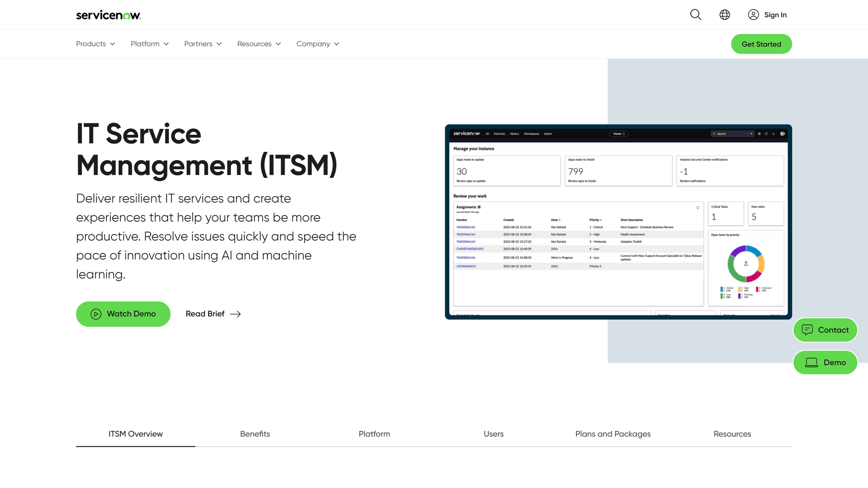Select the Plans and Packages tab
Image resolution: width=868 pixels, height=488 pixels.
[613, 434]
